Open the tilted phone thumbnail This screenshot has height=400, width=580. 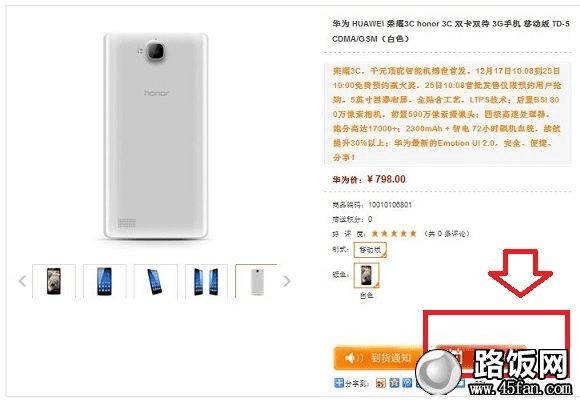(155, 281)
